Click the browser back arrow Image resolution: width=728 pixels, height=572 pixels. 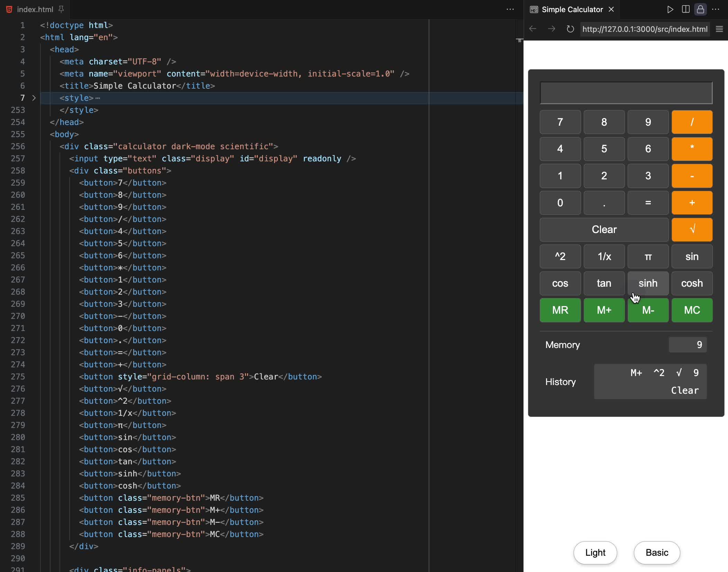(x=533, y=29)
